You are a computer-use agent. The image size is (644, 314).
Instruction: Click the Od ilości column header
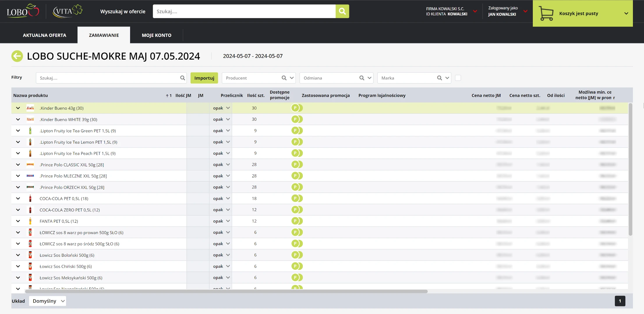pyautogui.click(x=556, y=95)
